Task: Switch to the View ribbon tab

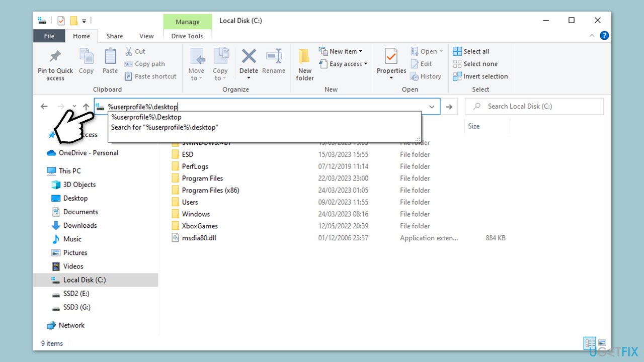Action: [146, 36]
